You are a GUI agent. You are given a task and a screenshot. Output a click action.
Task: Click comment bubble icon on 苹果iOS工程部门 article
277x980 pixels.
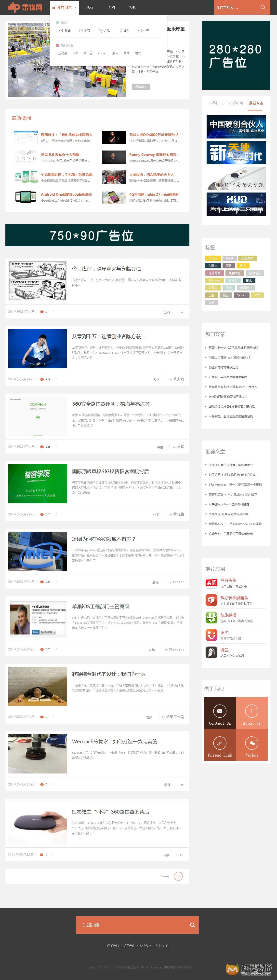click(x=42, y=649)
